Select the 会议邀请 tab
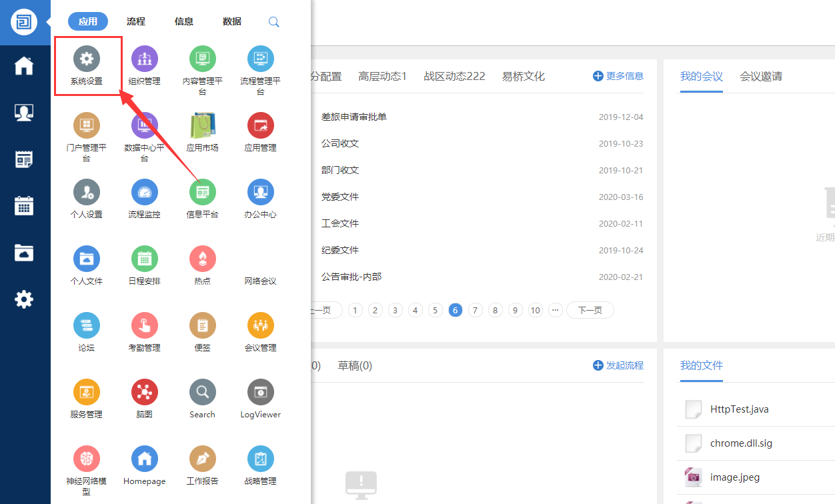The height and width of the screenshot is (504, 835). [x=760, y=76]
